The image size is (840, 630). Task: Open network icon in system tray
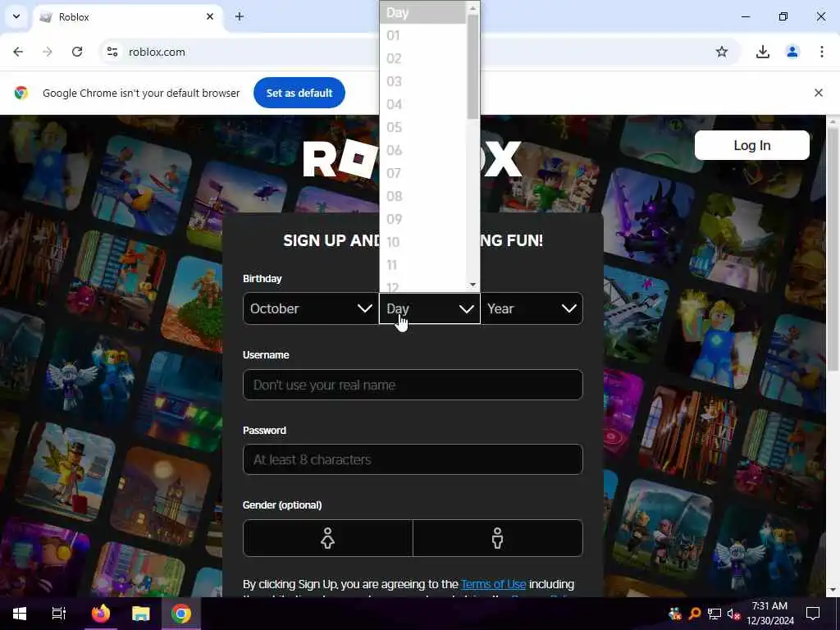714,614
